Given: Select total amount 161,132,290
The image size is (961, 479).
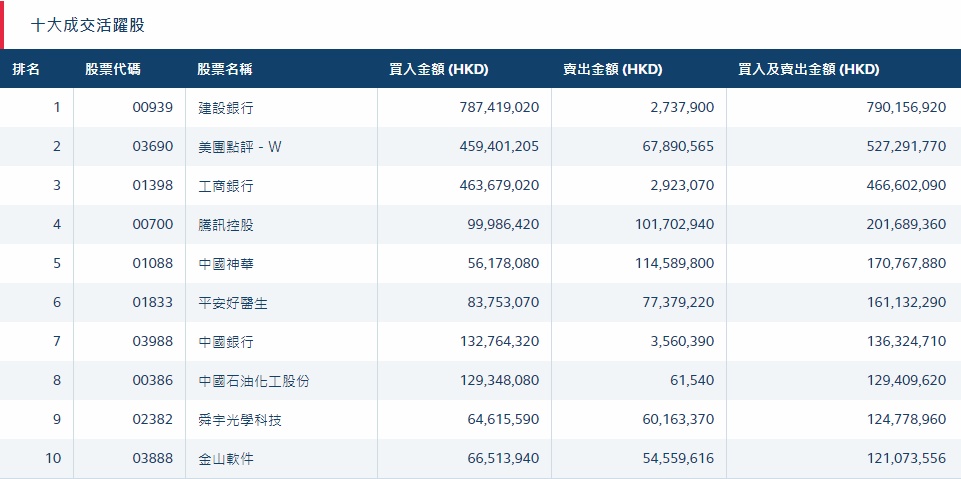Looking at the screenshot, I should pyautogui.click(x=906, y=303).
